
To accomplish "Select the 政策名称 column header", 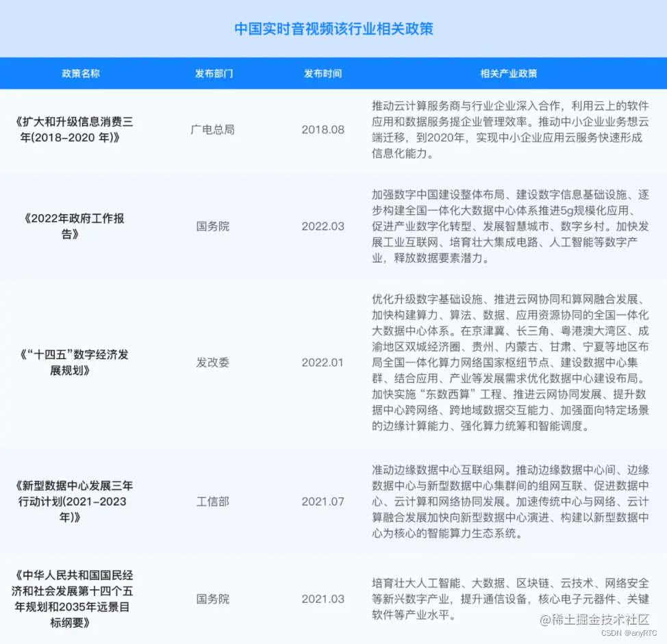I will point(80,73).
